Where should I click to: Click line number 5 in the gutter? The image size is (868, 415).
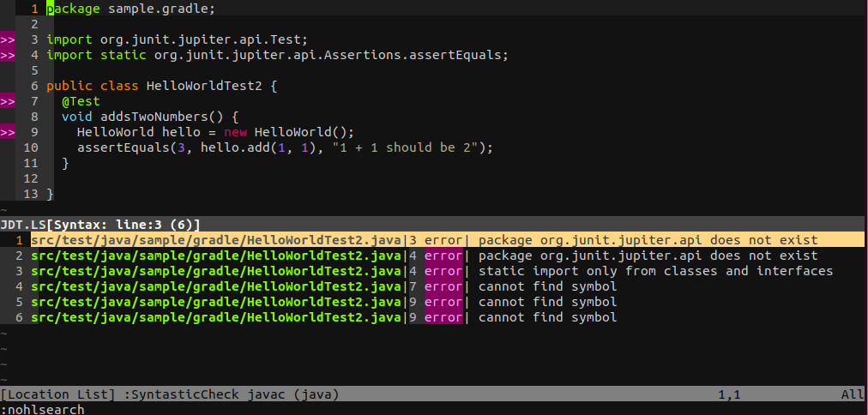[35, 71]
